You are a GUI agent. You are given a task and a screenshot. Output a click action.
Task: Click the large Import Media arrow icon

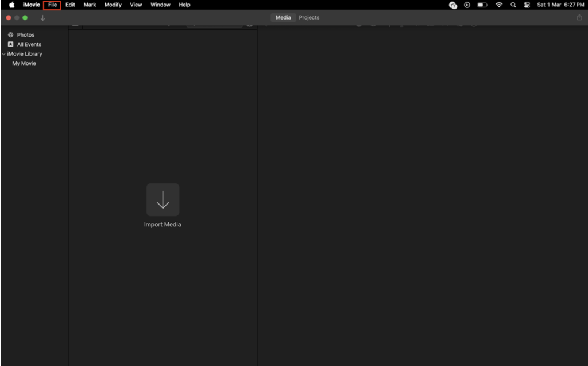tap(163, 199)
